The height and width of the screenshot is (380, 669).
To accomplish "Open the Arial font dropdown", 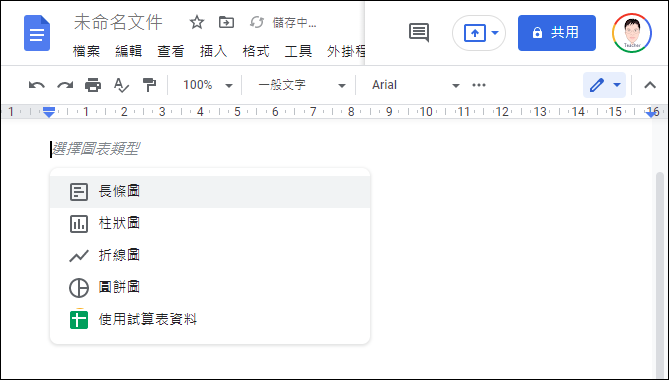I will 415,85.
